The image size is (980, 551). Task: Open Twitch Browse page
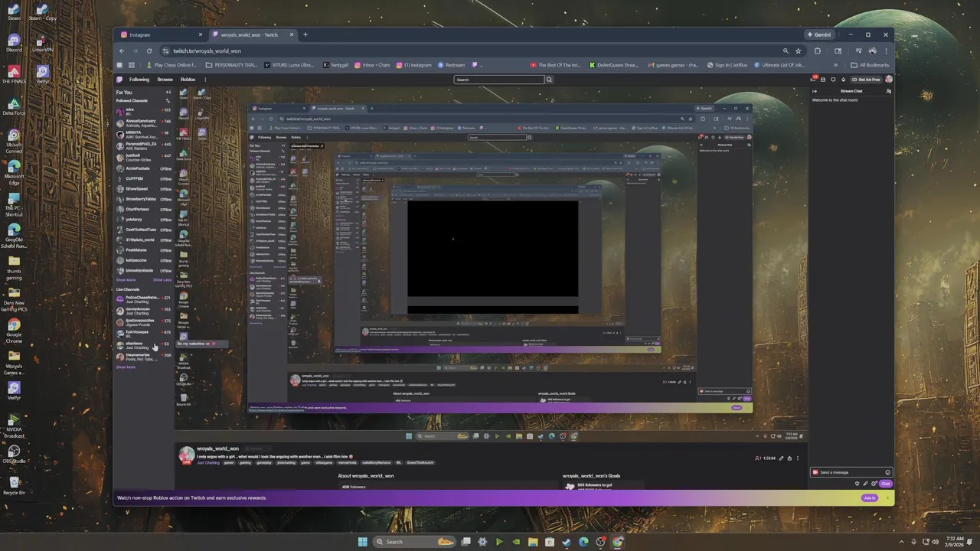(165, 80)
